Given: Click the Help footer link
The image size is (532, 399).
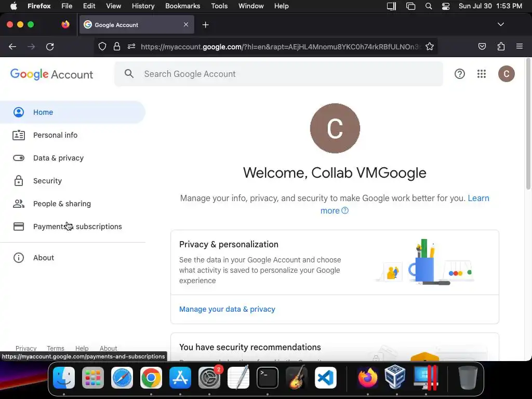Looking at the screenshot, I should point(82,348).
